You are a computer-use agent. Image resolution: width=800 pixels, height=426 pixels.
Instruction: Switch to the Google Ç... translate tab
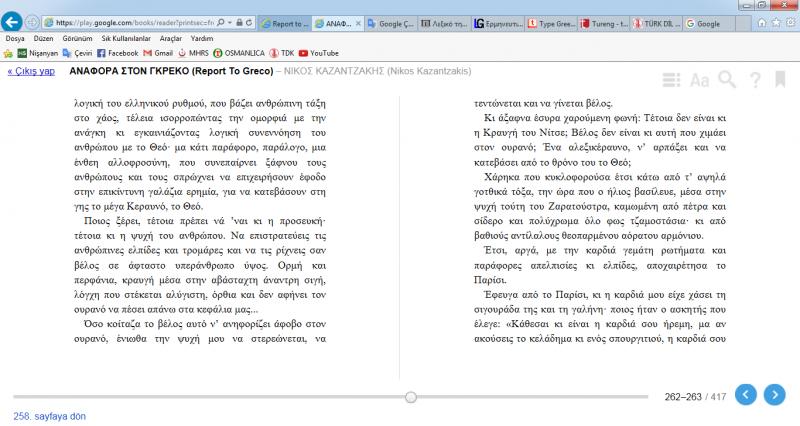(x=391, y=23)
